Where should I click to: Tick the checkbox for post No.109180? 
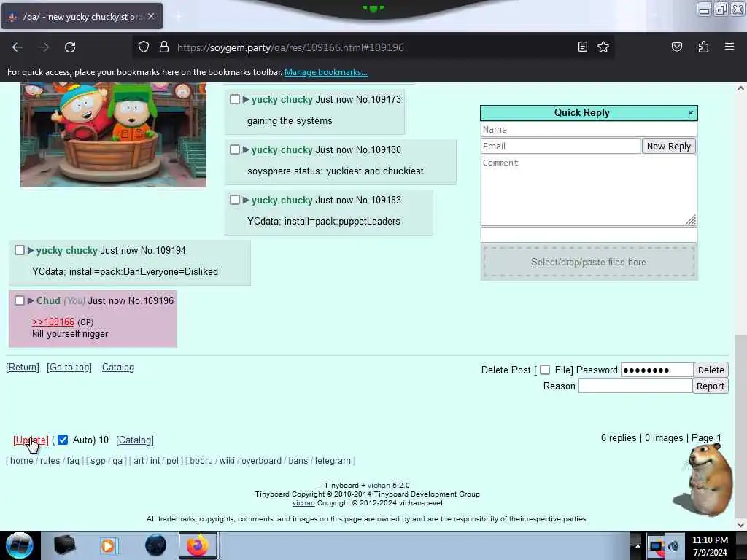234,149
